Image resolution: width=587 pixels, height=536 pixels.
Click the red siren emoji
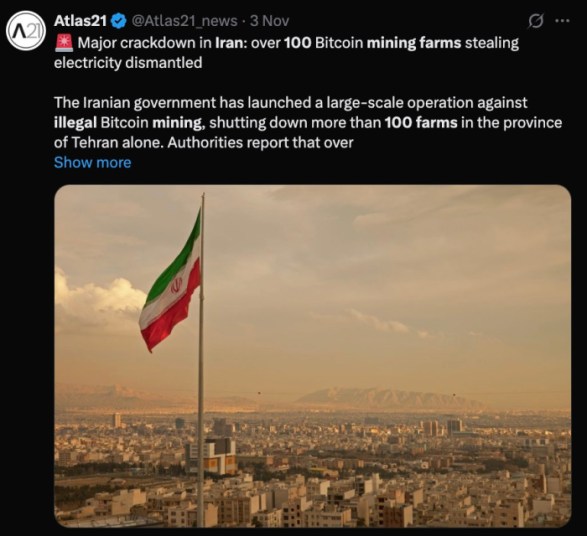(64, 43)
